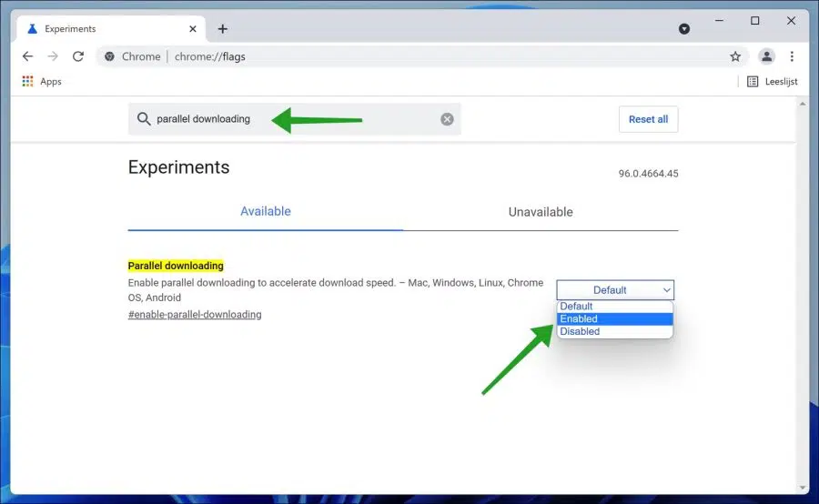Screen dimensions: 819x504
Task: Open Chrome's three-dot menu
Action: point(792,56)
